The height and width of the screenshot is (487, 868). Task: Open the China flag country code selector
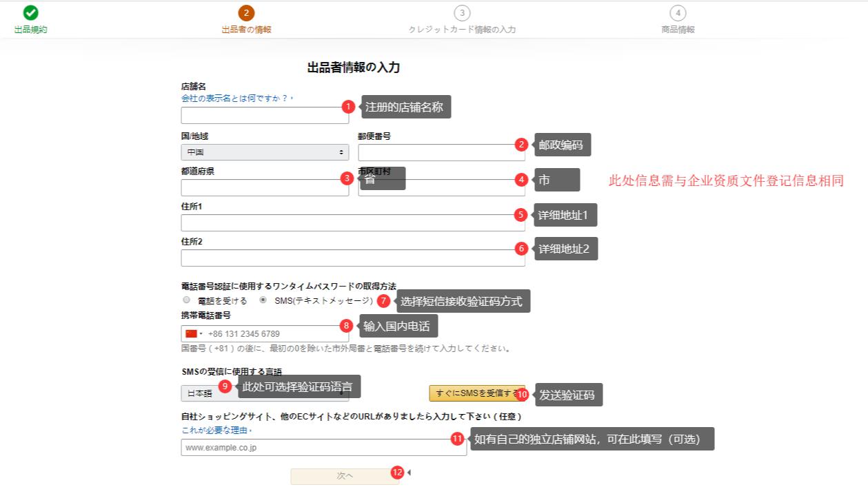pos(194,333)
